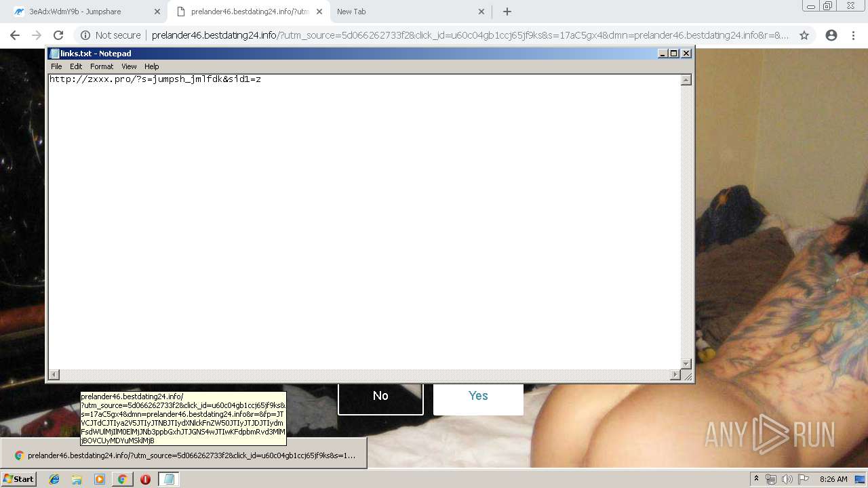Go back in Chrome
The width and height of the screenshot is (868, 488).
click(x=15, y=35)
